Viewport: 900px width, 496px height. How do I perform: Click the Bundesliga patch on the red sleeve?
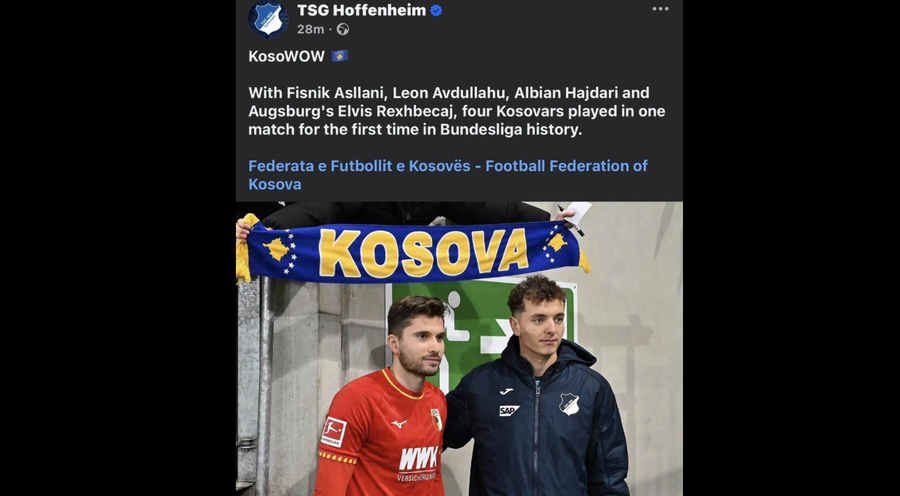(x=333, y=431)
